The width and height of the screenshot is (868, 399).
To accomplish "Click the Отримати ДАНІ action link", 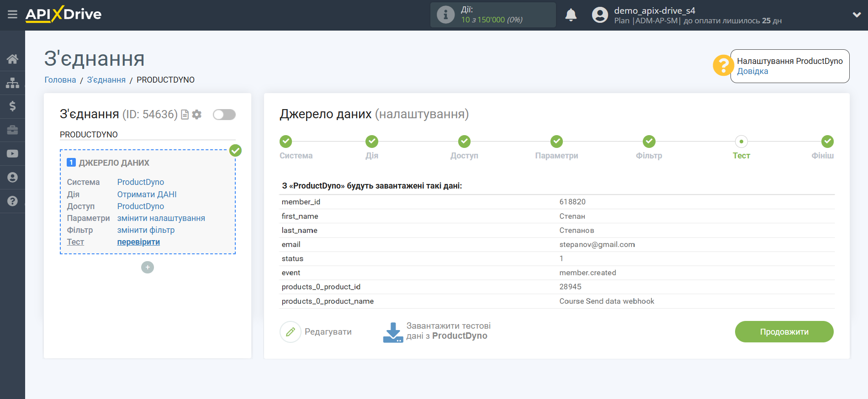I will pyautogui.click(x=147, y=194).
